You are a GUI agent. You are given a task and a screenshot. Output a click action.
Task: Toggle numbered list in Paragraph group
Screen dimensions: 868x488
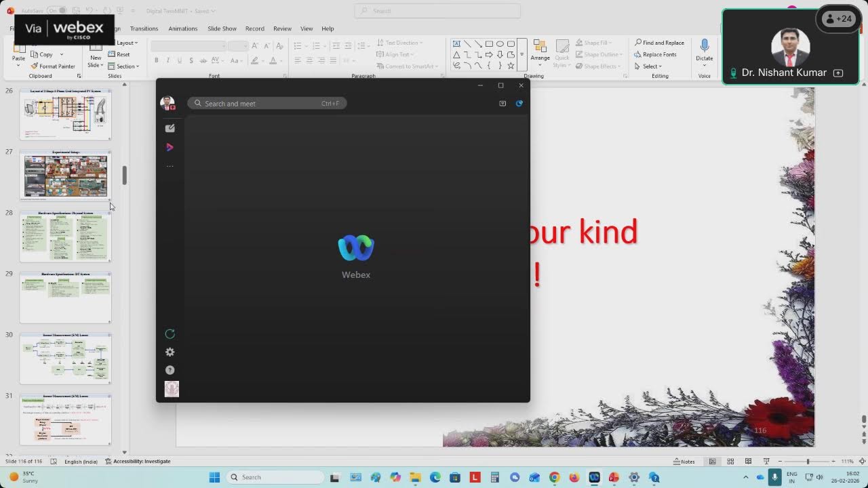point(317,45)
